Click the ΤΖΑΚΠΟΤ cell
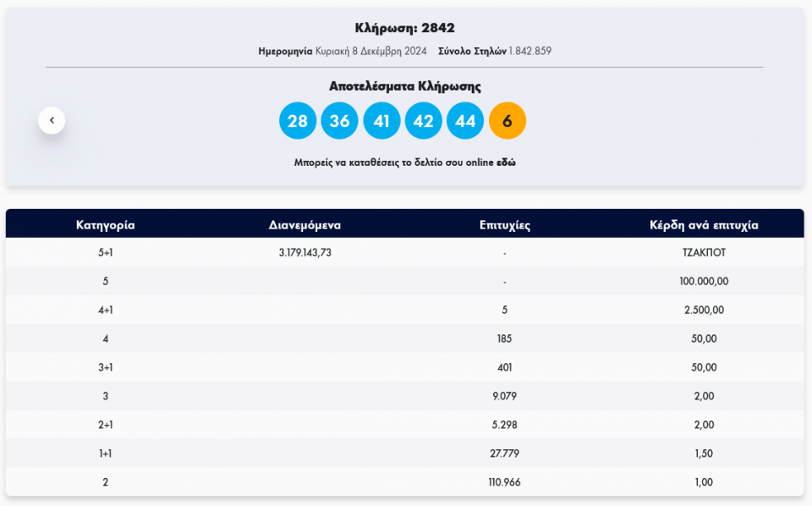 pyautogui.click(x=704, y=253)
